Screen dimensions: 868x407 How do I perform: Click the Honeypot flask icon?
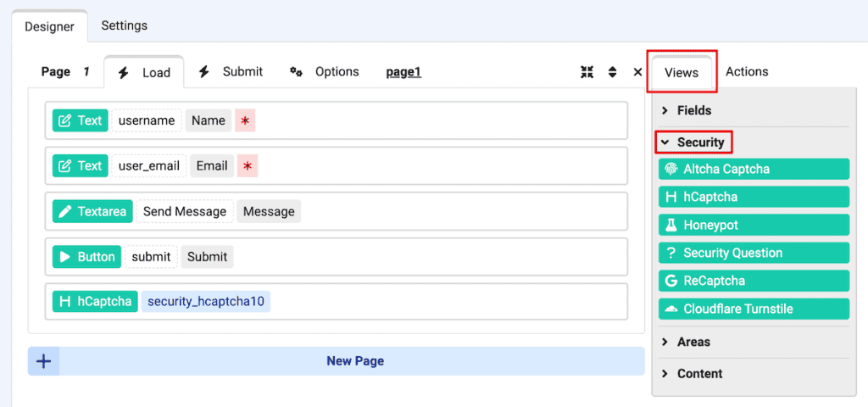point(671,225)
